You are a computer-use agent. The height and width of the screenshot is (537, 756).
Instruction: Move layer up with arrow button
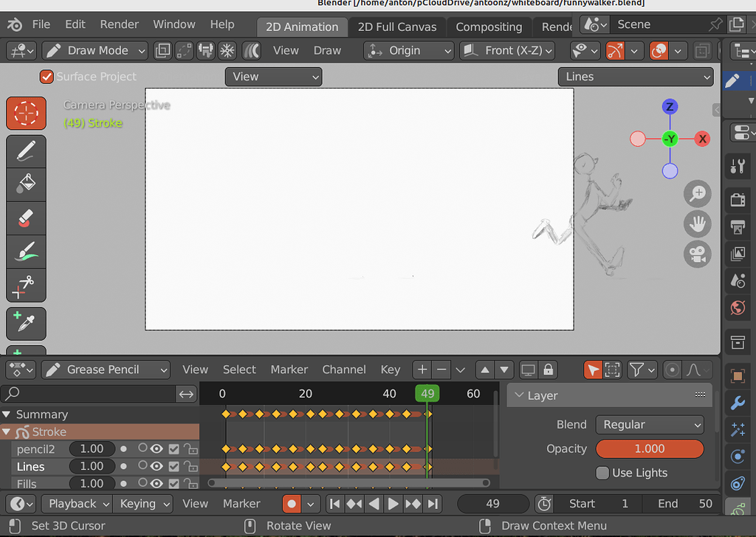(484, 370)
